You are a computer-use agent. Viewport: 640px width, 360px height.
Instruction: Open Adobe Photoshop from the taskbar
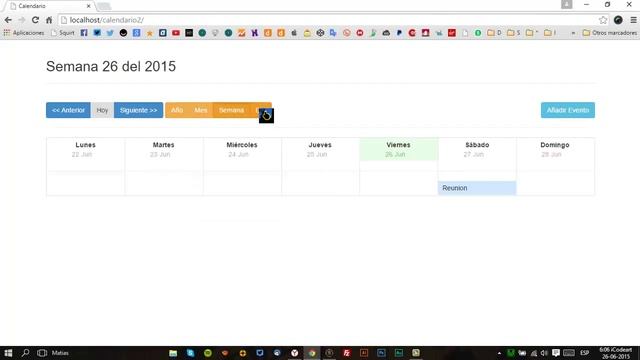pyautogui.click(x=381, y=353)
